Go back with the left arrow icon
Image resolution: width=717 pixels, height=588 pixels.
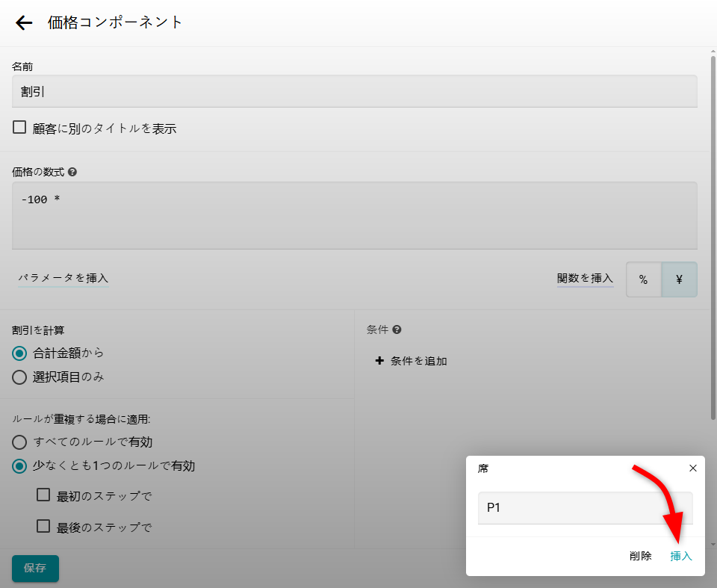pyautogui.click(x=24, y=22)
